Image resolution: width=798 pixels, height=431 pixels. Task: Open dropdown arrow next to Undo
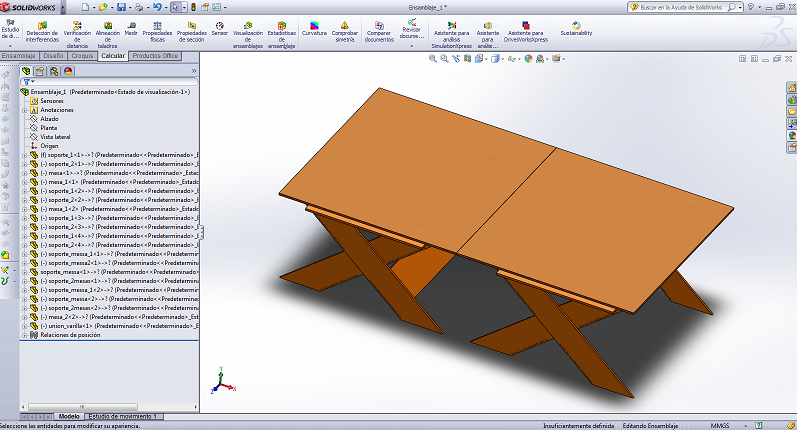[x=165, y=8]
